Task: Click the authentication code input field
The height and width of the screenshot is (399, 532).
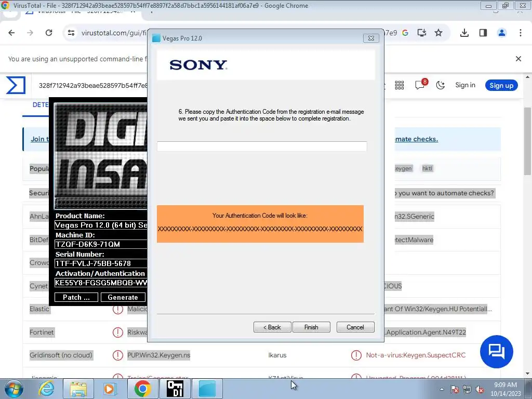Action: pyautogui.click(x=262, y=146)
